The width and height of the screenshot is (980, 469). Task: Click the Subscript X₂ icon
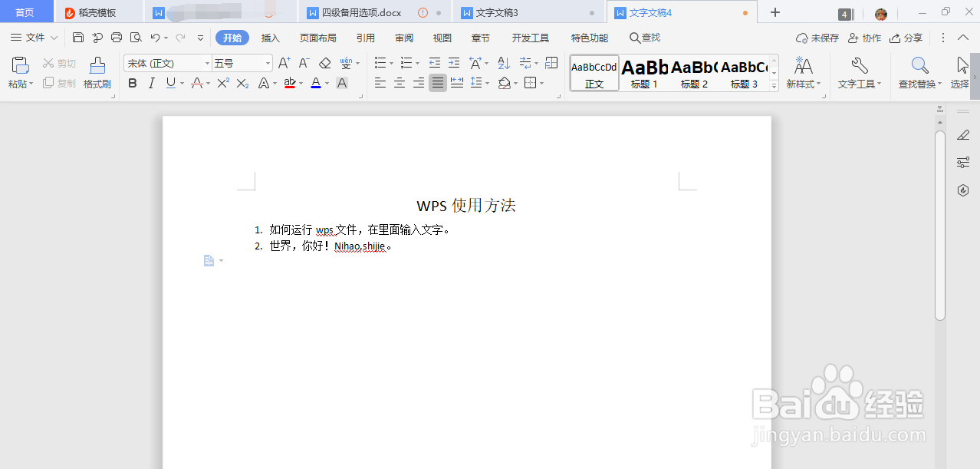click(x=242, y=83)
